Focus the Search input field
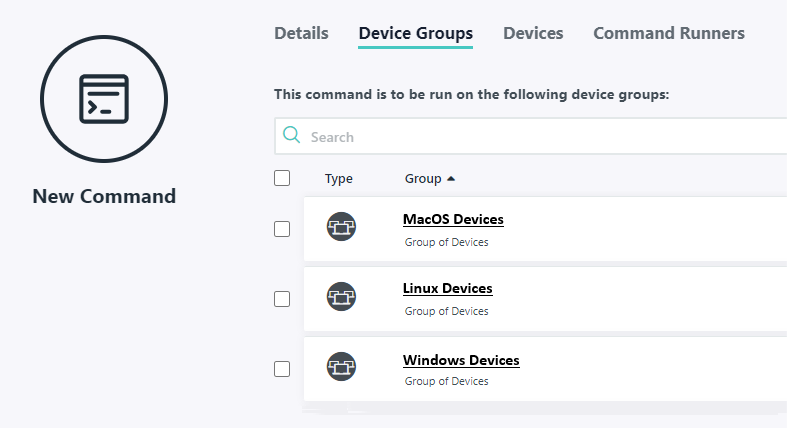Image resolution: width=787 pixels, height=428 pixels. point(540,137)
